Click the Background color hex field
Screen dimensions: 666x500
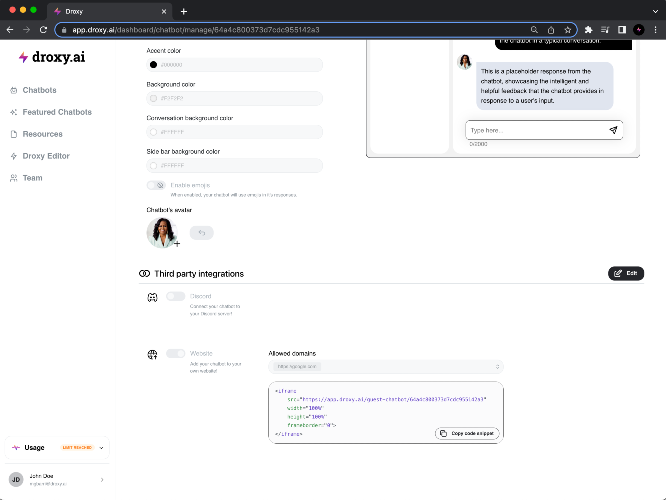click(234, 98)
